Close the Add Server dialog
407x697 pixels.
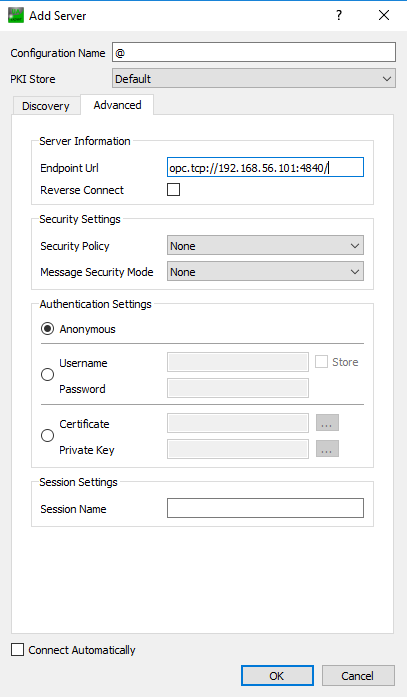pyautogui.click(x=384, y=16)
